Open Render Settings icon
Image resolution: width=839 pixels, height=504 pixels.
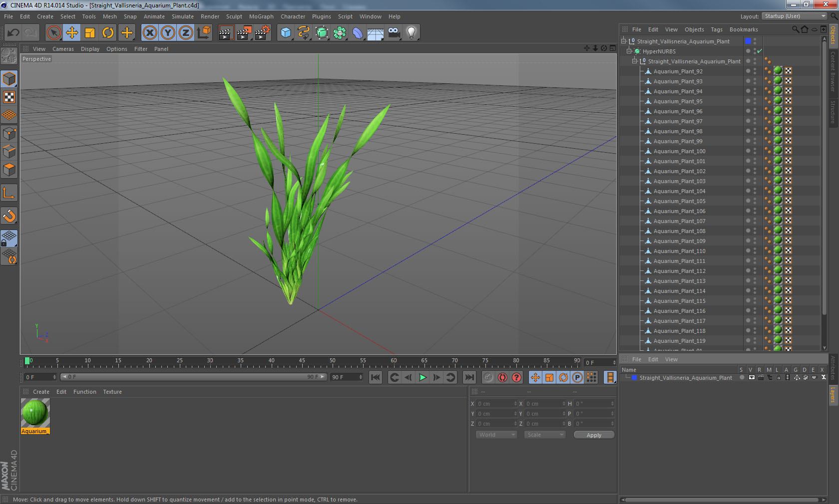coord(263,33)
